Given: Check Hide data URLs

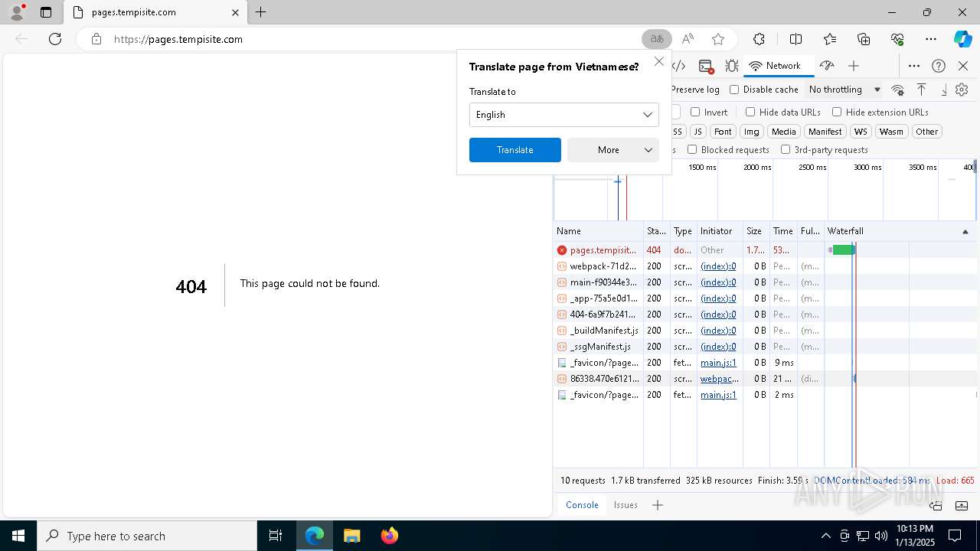Looking at the screenshot, I should click(x=750, y=112).
